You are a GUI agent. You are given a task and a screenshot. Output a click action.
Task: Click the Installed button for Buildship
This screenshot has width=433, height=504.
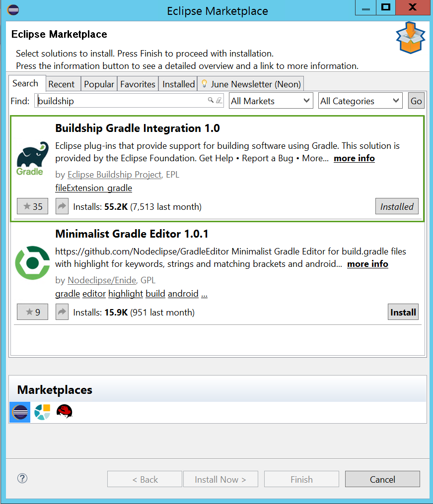[x=397, y=206]
